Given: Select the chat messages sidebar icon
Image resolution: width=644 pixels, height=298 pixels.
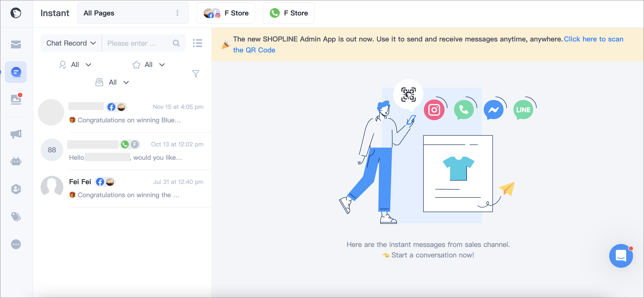Looking at the screenshot, I should (16, 72).
